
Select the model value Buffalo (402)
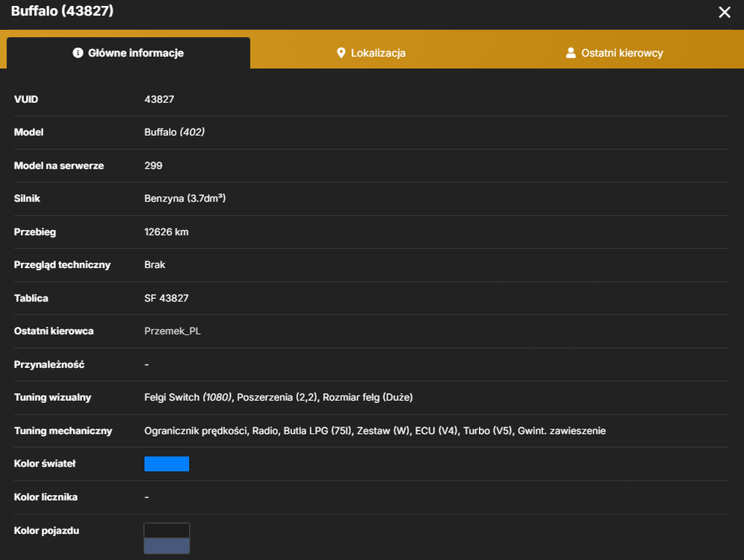click(174, 132)
